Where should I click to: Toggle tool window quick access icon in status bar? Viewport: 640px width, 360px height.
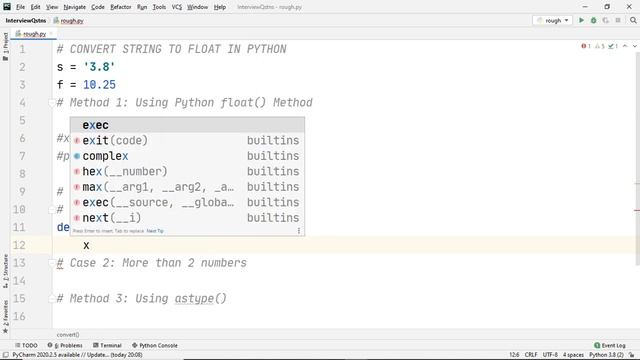(5, 355)
